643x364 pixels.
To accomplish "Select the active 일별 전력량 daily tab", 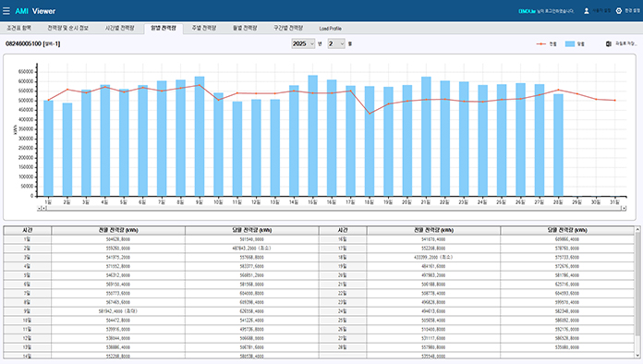I will pyautogui.click(x=164, y=29).
